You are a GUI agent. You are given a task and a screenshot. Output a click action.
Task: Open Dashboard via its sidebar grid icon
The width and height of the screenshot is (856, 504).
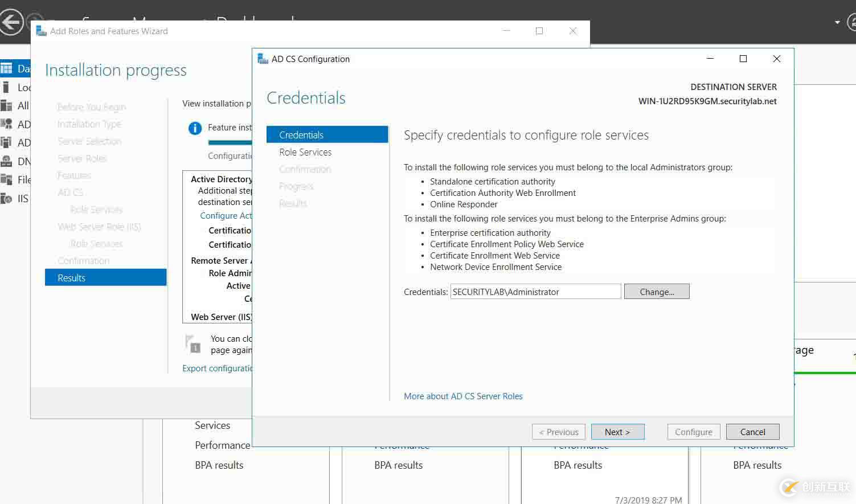point(6,69)
